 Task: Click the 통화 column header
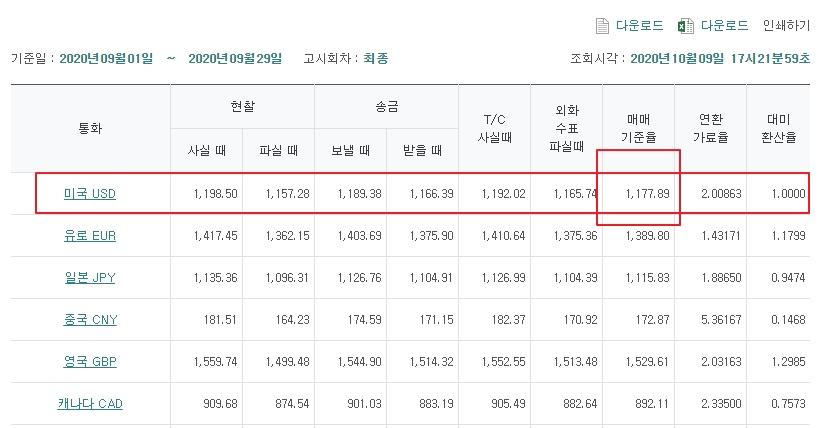point(90,129)
